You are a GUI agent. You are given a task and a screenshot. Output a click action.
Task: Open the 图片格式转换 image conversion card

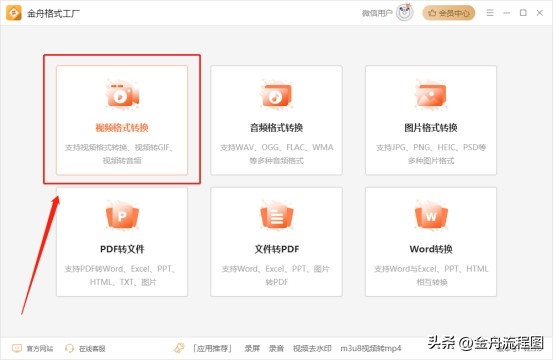pyautogui.click(x=431, y=120)
